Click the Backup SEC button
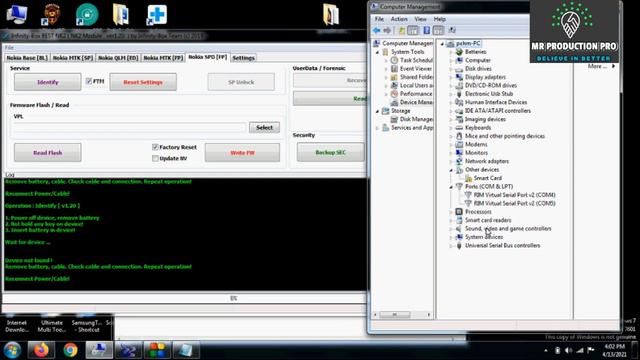Image resolution: width=640 pixels, height=360 pixels. (x=331, y=152)
